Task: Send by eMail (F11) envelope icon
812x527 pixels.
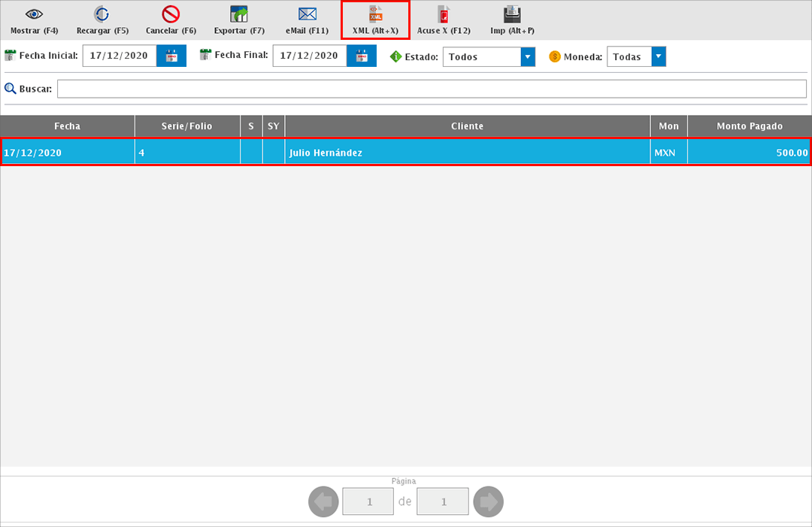Action: coord(307,15)
